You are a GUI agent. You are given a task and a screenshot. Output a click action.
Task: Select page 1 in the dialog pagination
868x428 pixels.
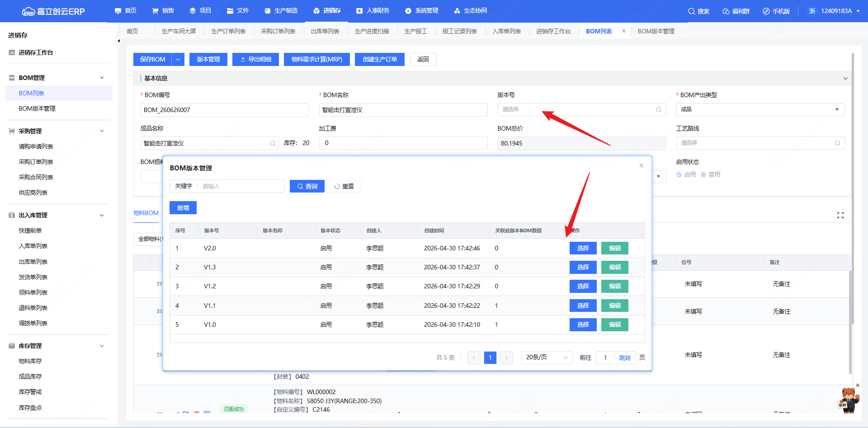(490, 357)
